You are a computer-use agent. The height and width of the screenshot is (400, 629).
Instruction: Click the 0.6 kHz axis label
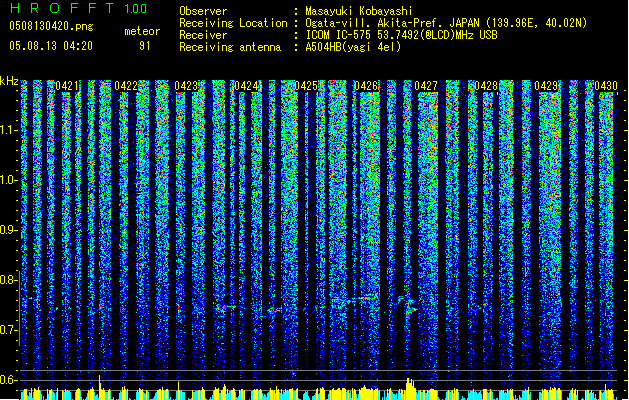pos(8,380)
